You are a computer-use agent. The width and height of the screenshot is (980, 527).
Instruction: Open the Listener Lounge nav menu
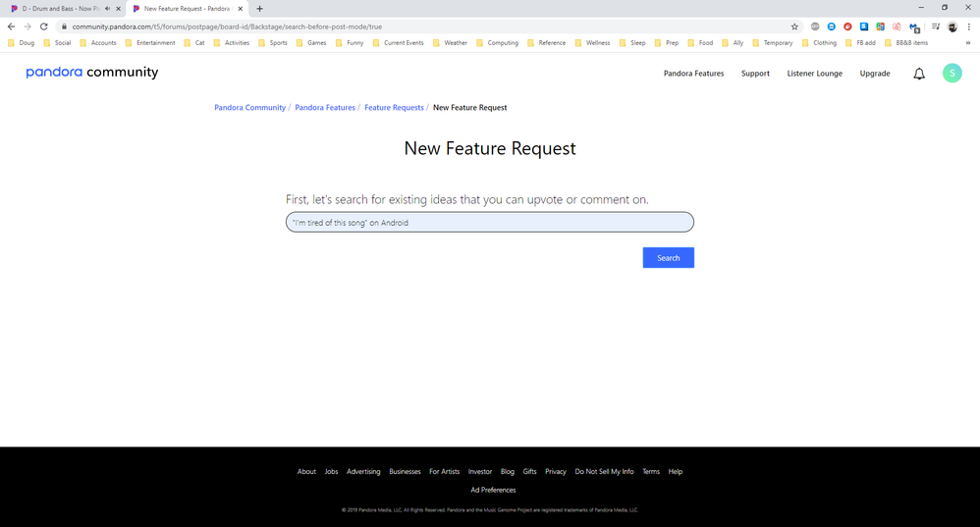(814, 74)
